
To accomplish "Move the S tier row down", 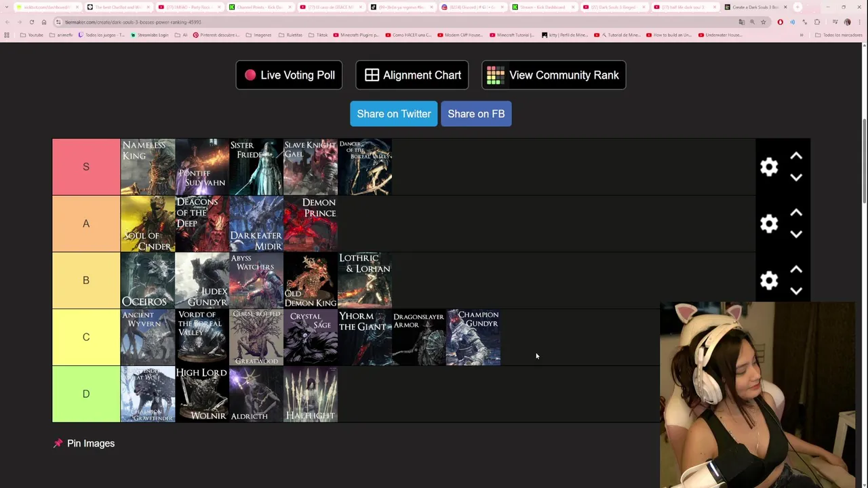I will point(796,178).
